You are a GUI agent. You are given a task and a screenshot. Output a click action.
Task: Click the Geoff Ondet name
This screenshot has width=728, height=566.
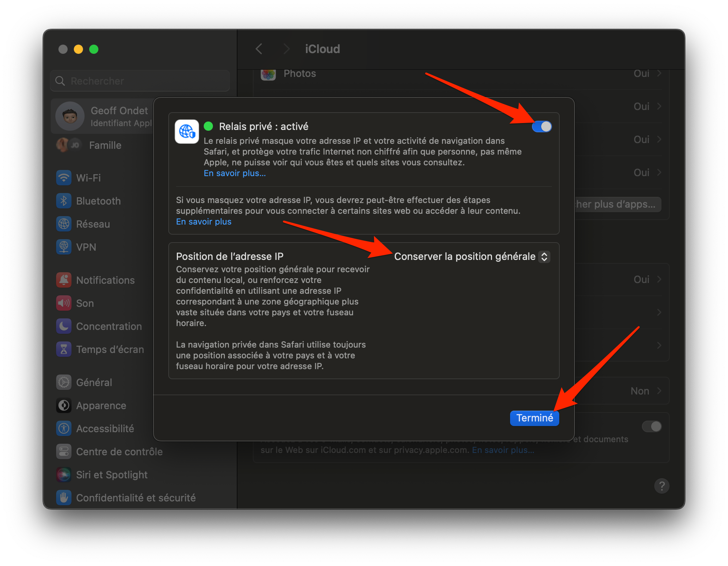coord(119,111)
